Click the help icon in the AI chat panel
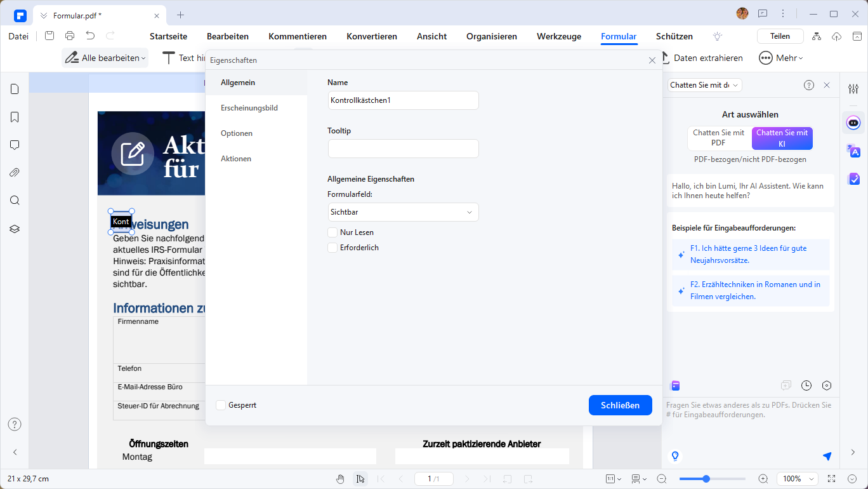 point(809,85)
